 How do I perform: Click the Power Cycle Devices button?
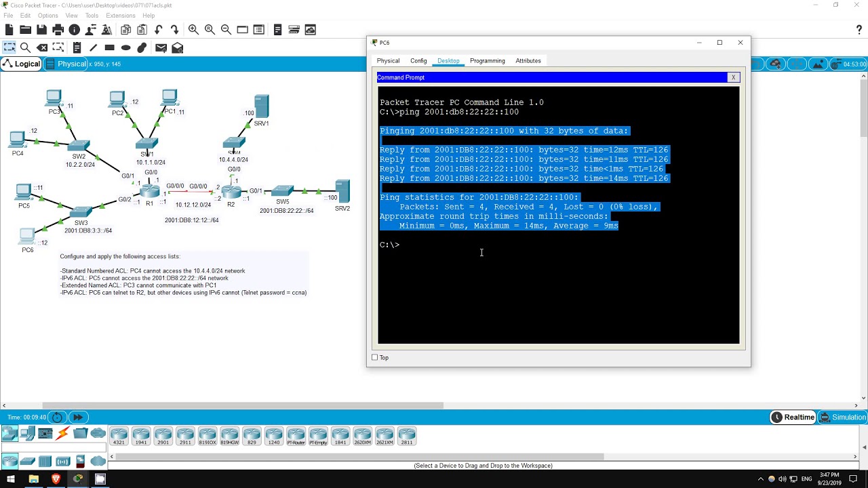coord(58,418)
